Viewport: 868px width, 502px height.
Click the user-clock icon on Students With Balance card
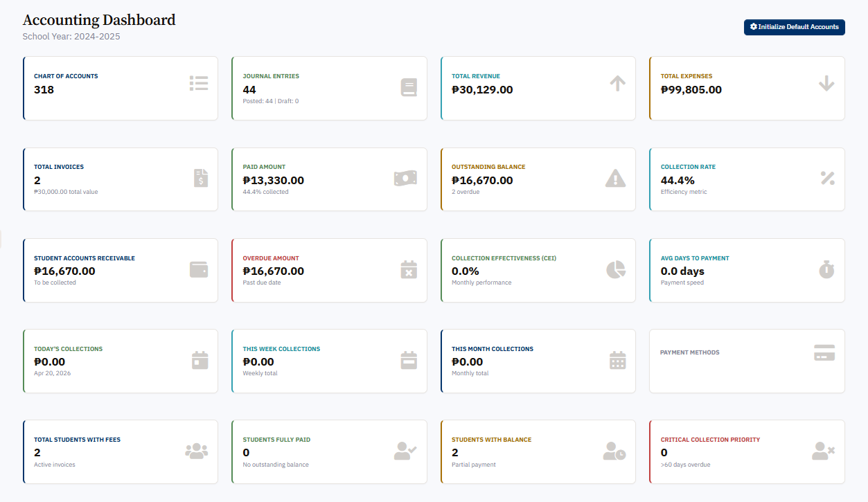pyautogui.click(x=614, y=451)
